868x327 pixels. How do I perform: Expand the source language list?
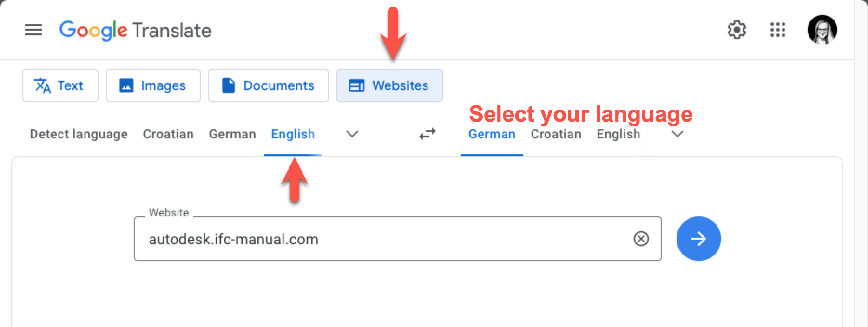click(x=352, y=134)
